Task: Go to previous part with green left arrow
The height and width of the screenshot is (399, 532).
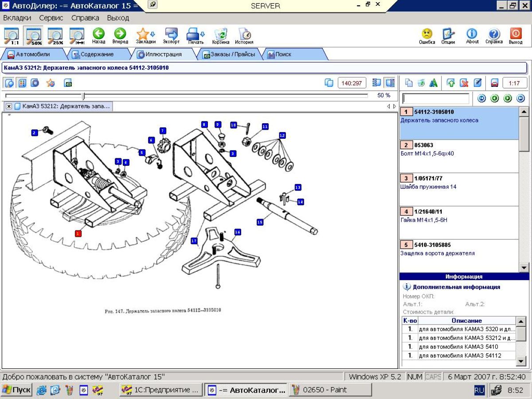Action: 495,98
